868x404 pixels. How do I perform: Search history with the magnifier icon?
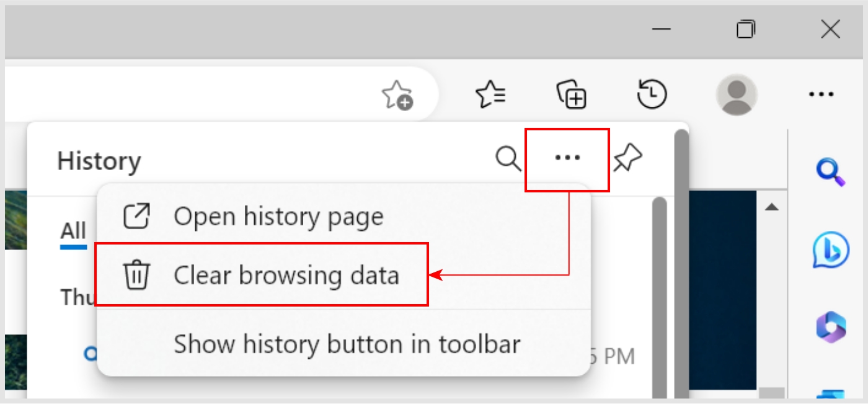pos(508,159)
